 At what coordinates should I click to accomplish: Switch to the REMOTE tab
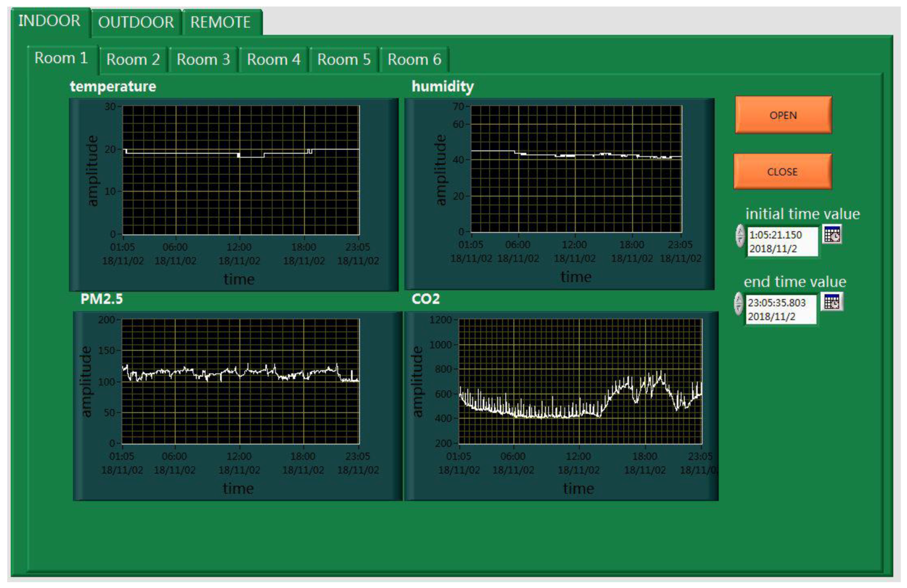(220, 22)
